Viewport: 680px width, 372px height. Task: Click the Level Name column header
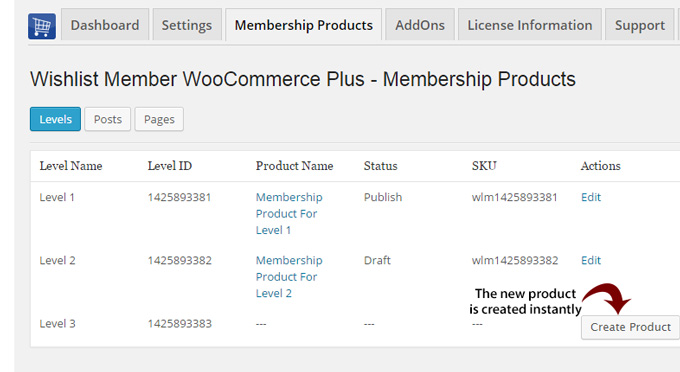click(x=71, y=166)
